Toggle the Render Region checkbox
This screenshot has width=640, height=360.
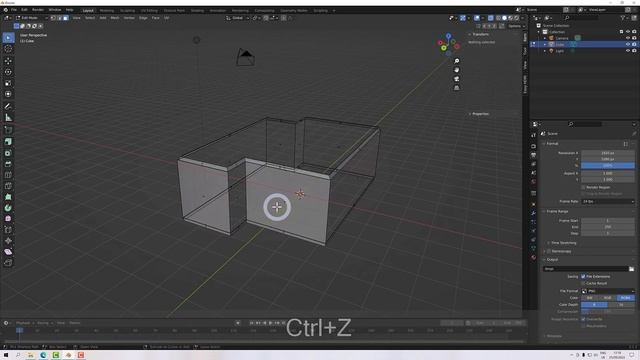(x=583, y=187)
